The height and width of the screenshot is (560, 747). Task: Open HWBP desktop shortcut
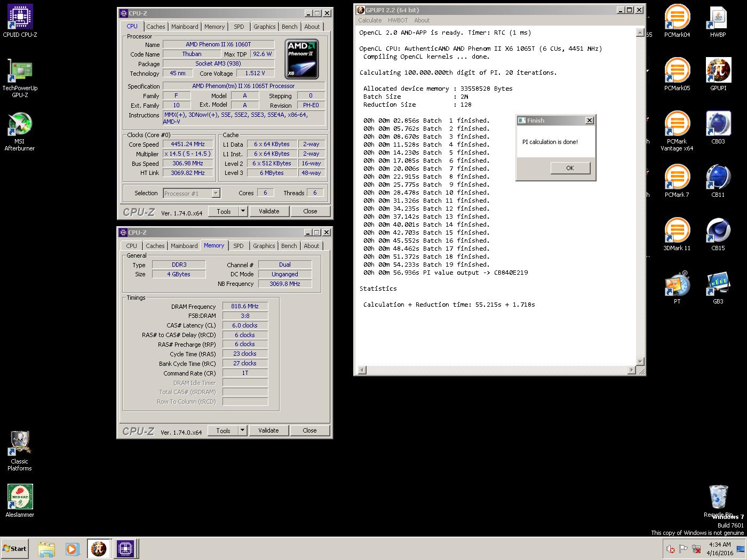[718, 21]
